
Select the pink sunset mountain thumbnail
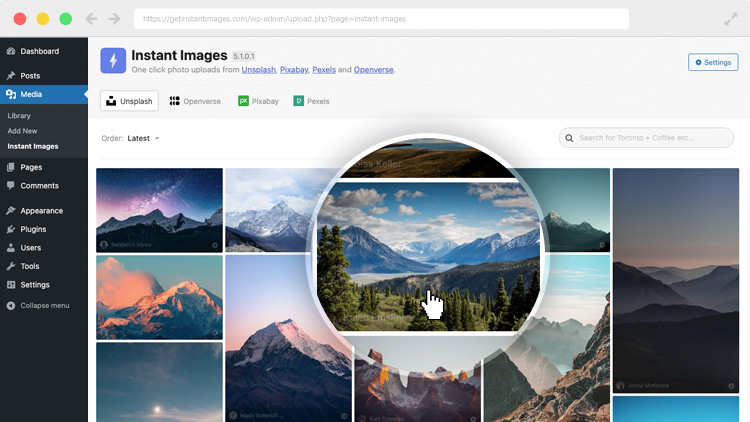[x=159, y=297]
